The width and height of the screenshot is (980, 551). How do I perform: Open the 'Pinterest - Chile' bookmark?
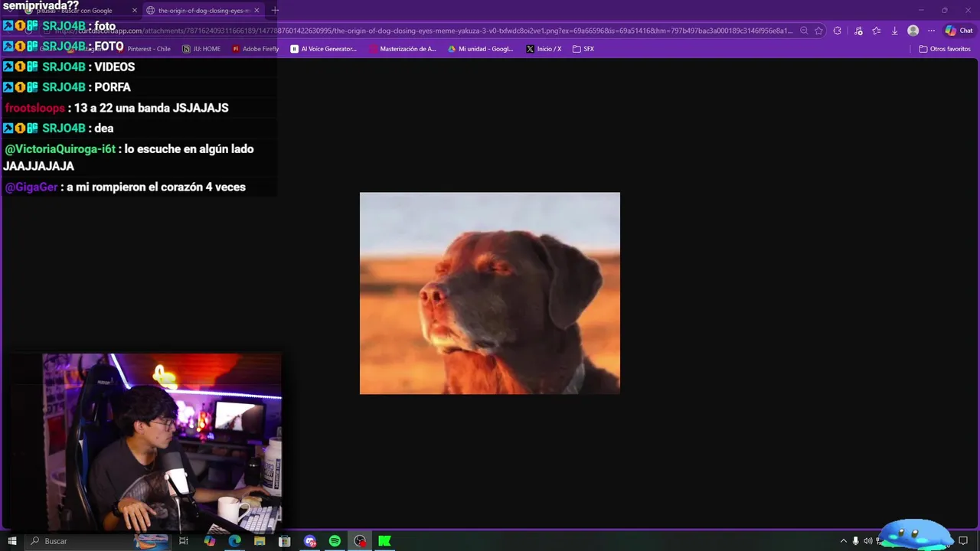144,49
